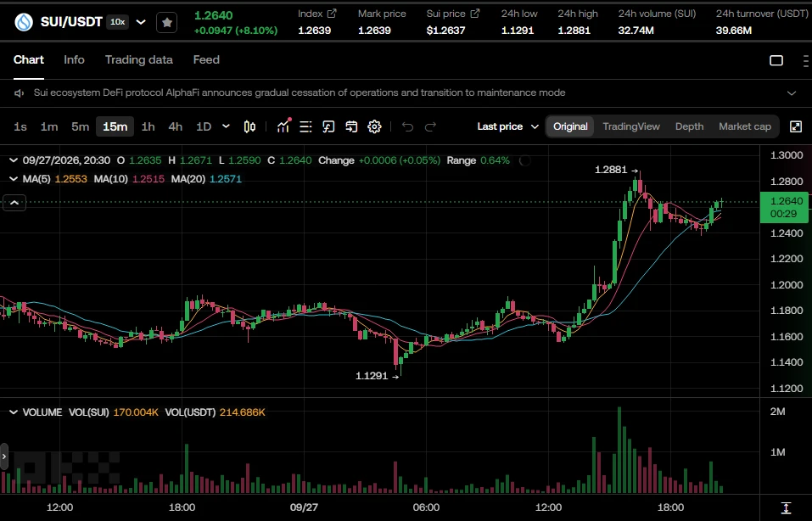Collapse the MA indicator legend
Image resolution: width=812 pixels, height=521 pixels.
[x=14, y=179]
